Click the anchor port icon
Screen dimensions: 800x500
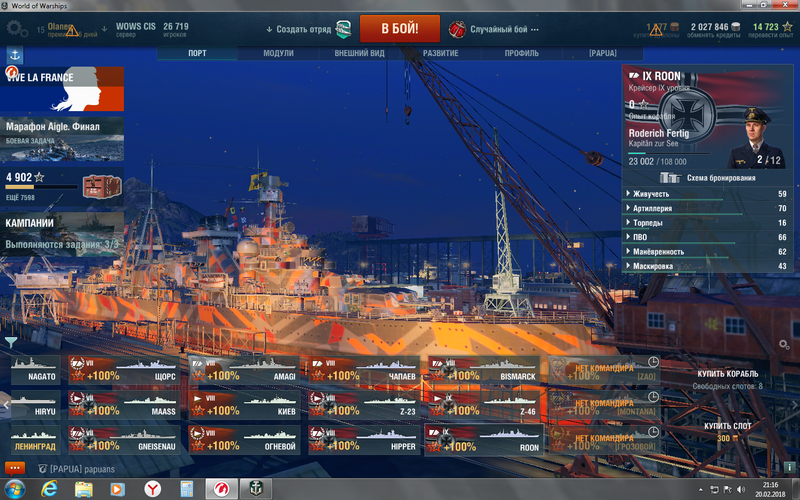(15, 55)
